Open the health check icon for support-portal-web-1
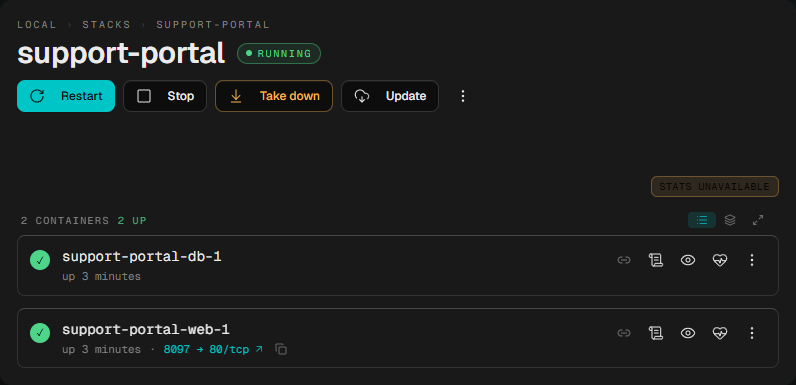 tap(720, 333)
